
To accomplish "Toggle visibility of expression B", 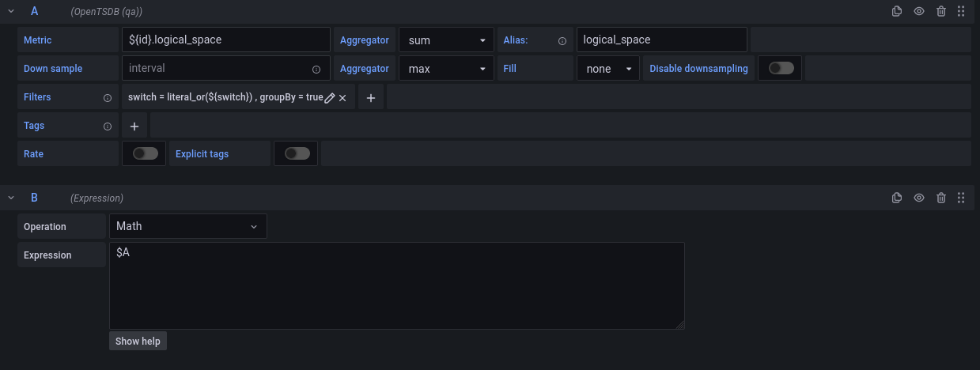I will tap(918, 198).
